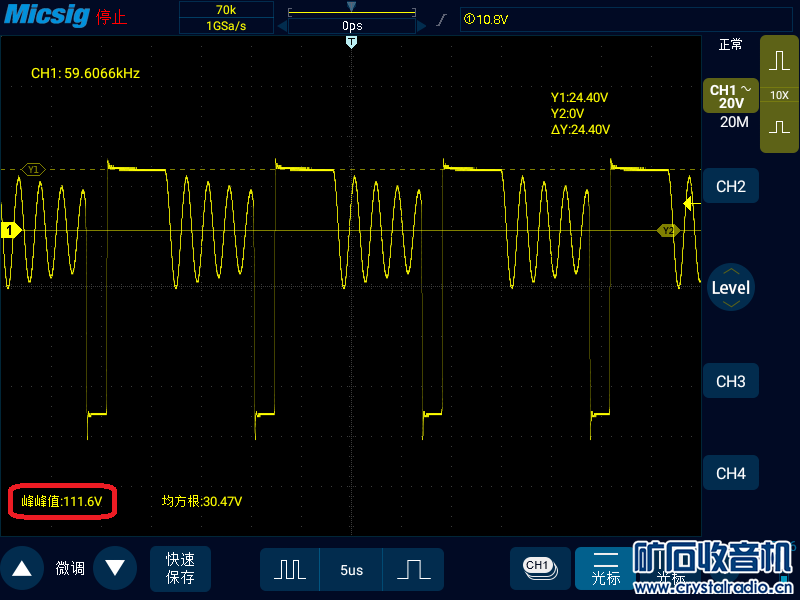Tap the CH1 frequency 59.6066kHz readout
The image size is (800, 600).
pyautogui.click(x=85, y=73)
